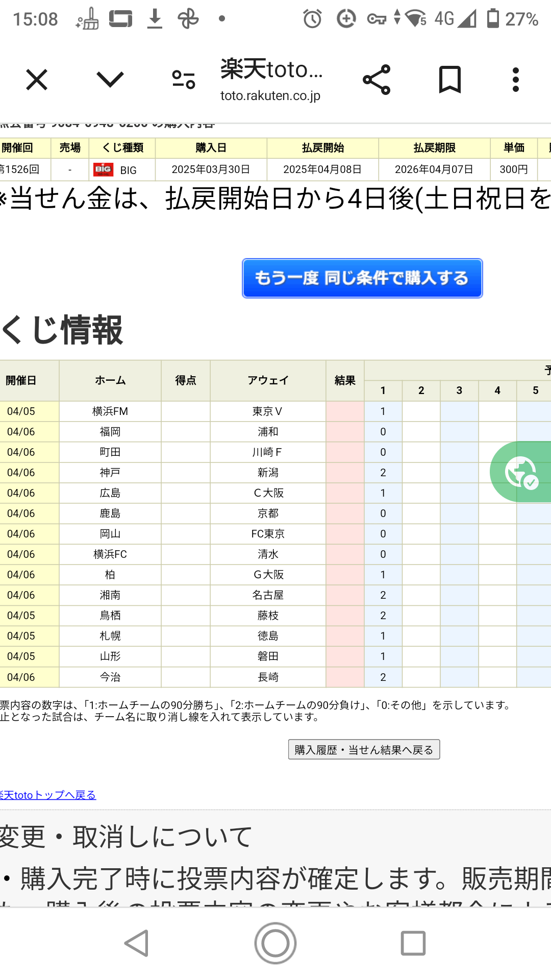Tap the alarm icon in status bar
Image resolution: width=551 pixels, height=980 pixels.
pos(312,19)
